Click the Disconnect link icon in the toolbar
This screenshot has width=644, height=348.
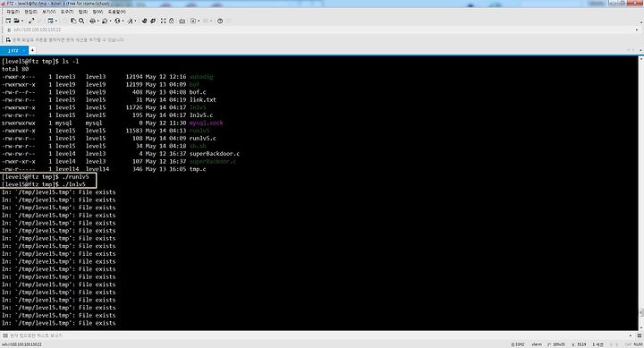31,21
